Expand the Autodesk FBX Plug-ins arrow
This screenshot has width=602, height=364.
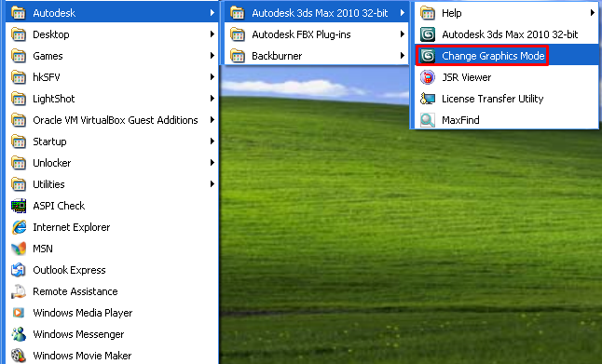click(402, 34)
